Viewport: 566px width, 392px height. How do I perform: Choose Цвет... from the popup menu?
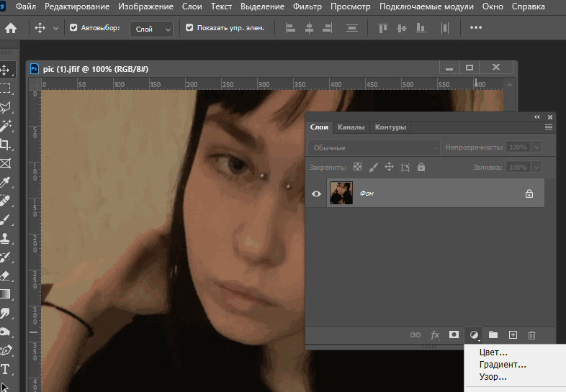(493, 352)
